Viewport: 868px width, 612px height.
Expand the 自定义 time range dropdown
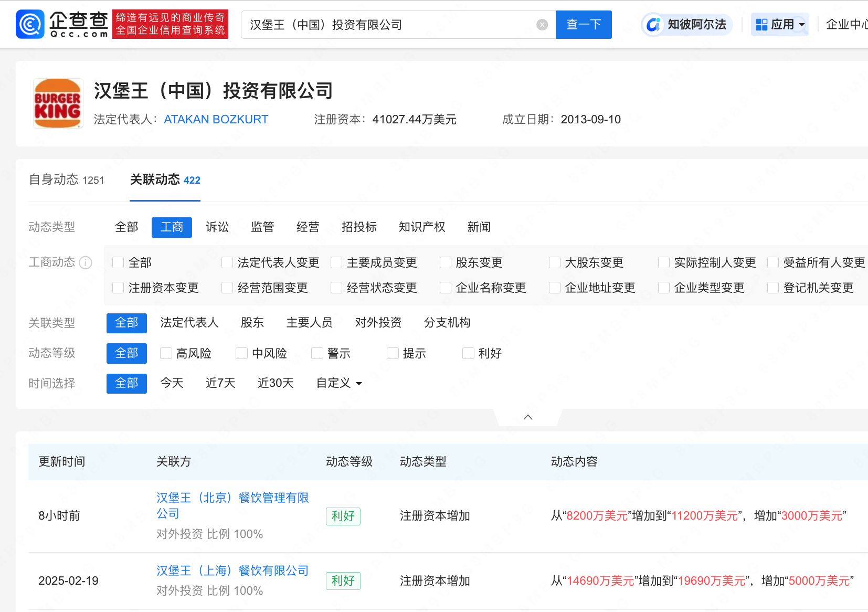[339, 383]
